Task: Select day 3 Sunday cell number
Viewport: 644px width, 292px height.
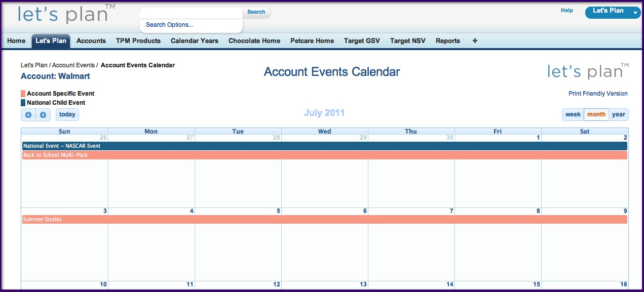Action: (105, 211)
